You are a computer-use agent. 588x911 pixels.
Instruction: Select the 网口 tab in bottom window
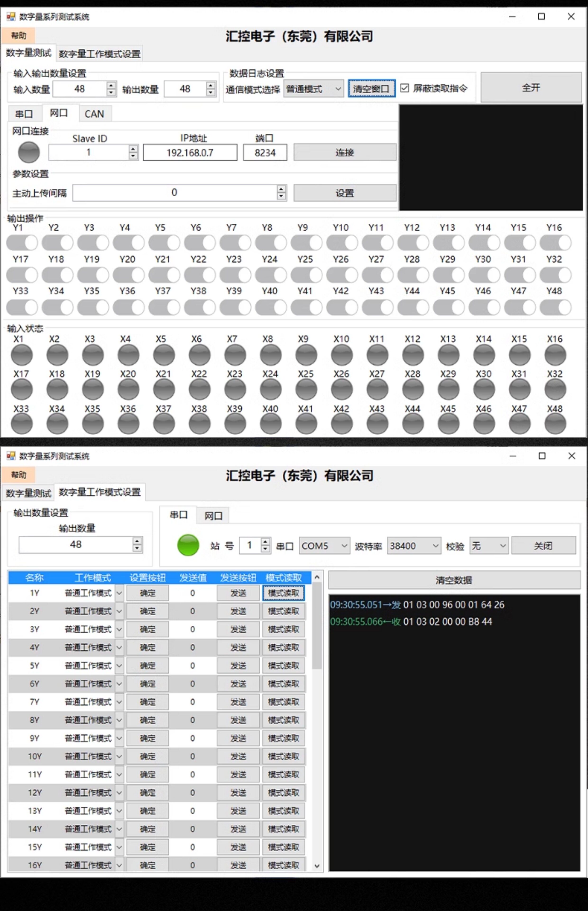tap(213, 516)
